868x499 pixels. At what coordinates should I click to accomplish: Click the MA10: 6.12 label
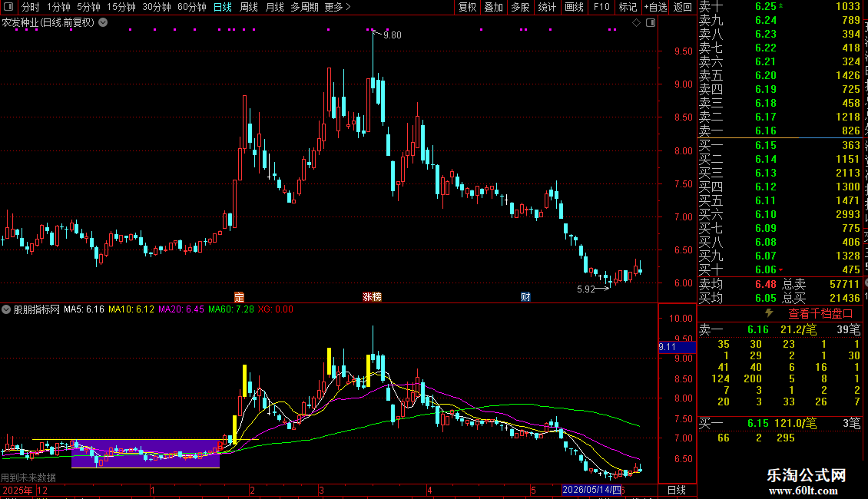coord(131,309)
